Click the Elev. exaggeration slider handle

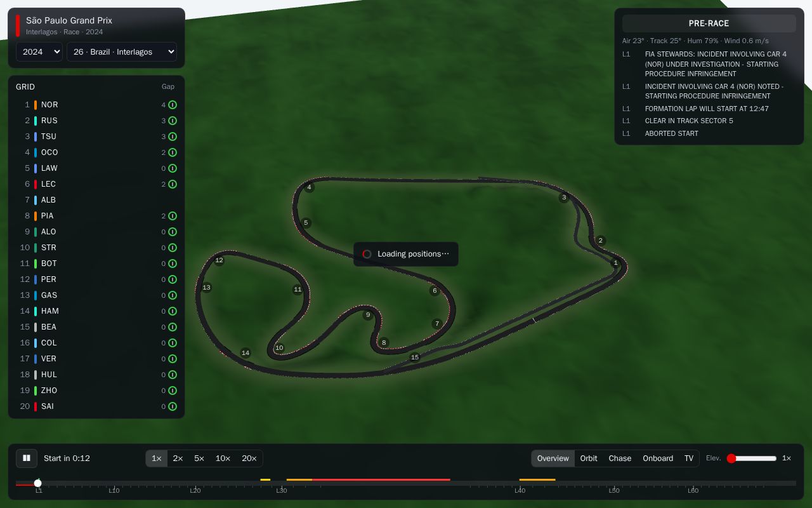(x=731, y=458)
